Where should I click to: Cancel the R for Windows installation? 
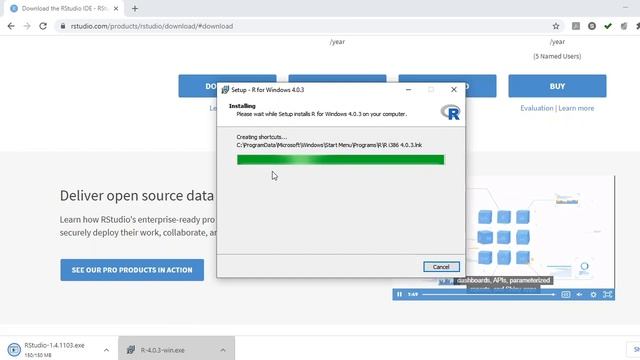(441, 267)
